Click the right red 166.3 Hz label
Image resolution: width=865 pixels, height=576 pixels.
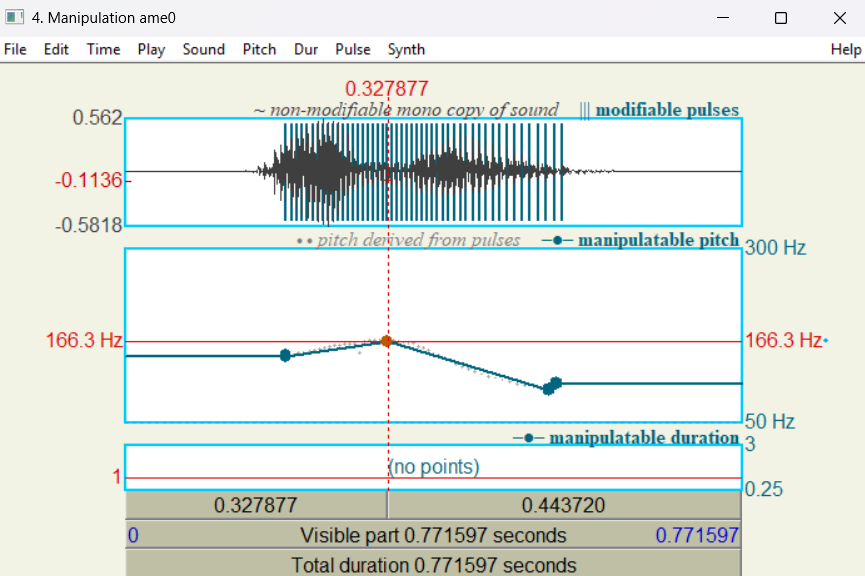tap(783, 340)
